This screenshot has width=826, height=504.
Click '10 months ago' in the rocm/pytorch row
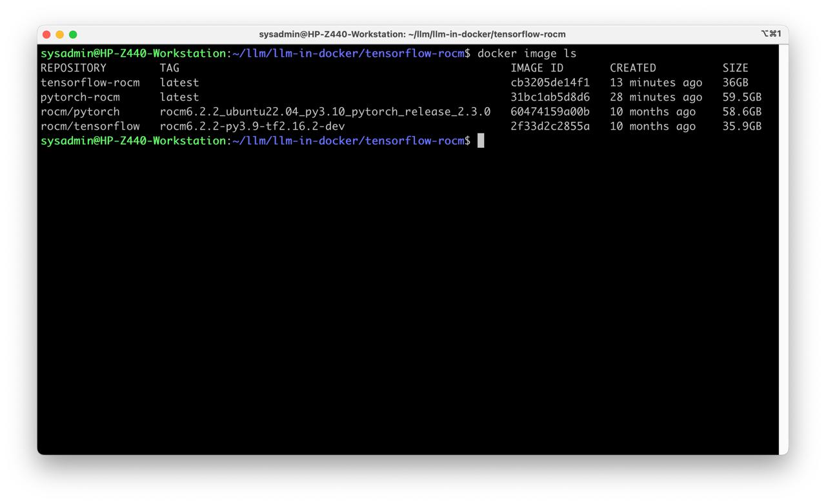[x=653, y=112]
